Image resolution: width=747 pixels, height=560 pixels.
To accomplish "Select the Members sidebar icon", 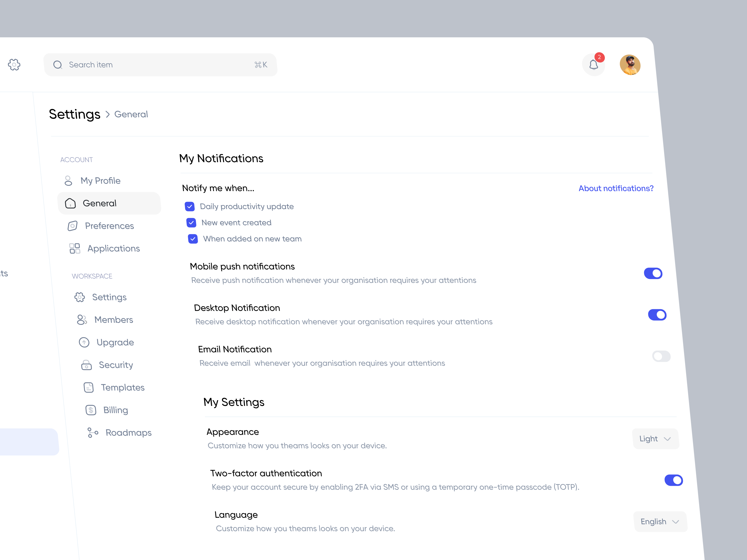I will click(82, 319).
